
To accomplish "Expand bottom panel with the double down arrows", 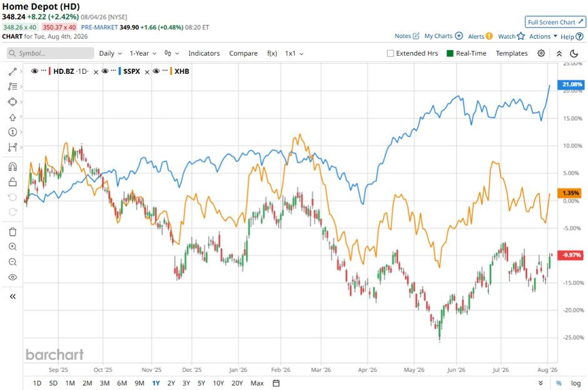I will pyautogui.click(x=540, y=383).
